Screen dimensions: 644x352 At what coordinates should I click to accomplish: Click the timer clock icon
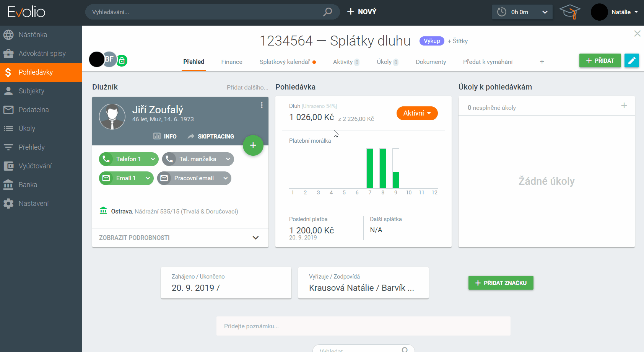501,12
